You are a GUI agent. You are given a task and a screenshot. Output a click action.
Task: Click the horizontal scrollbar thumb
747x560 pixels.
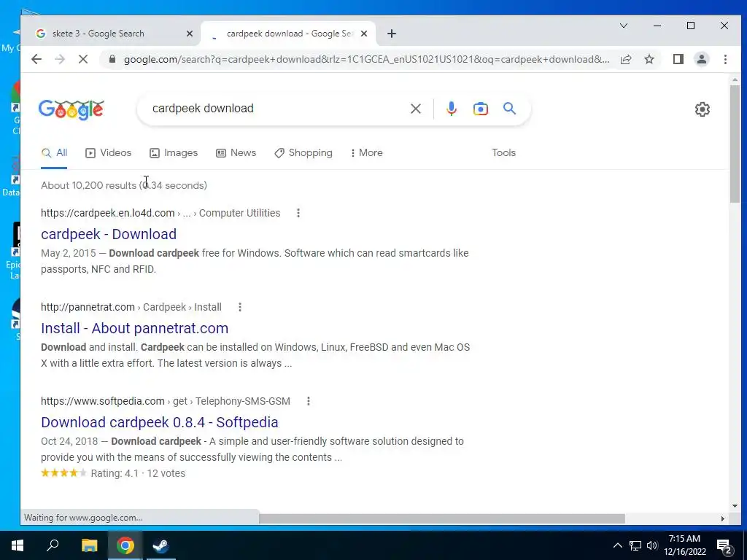[441, 518]
